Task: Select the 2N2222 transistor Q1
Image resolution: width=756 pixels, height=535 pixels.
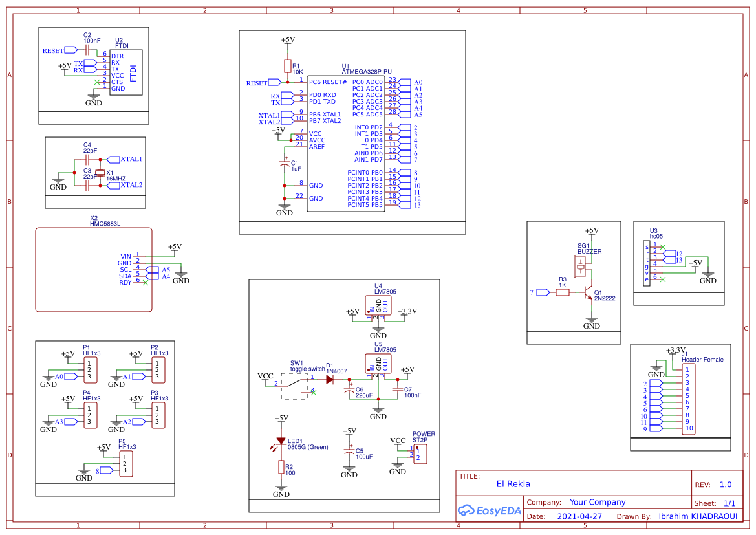Action: pos(589,292)
